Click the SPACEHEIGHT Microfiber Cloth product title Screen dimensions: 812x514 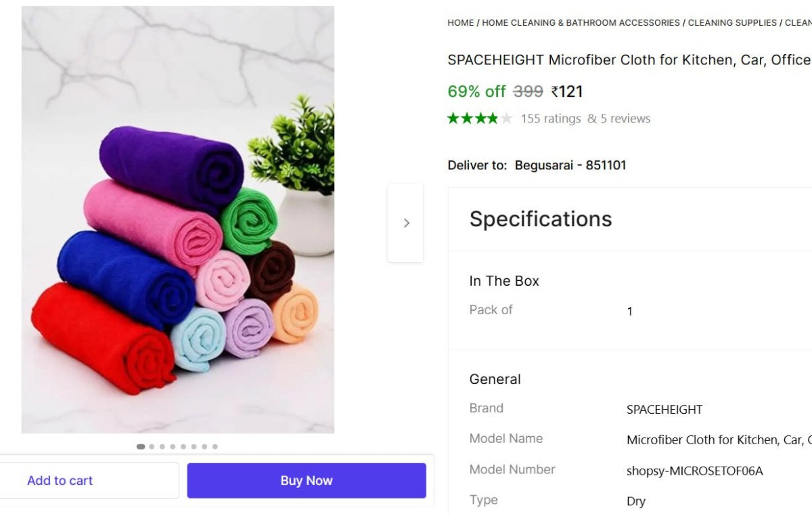click(x=629, y=60)
